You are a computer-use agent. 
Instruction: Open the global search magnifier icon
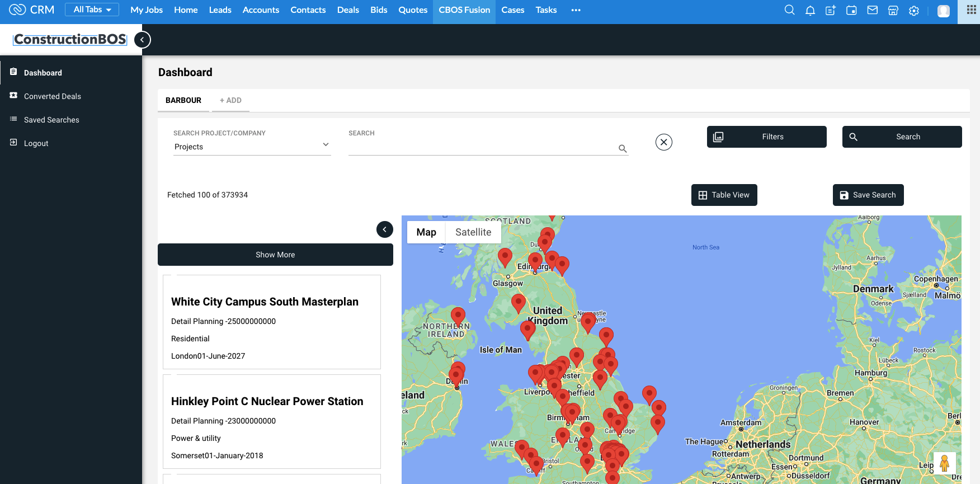tap(789, 10)
